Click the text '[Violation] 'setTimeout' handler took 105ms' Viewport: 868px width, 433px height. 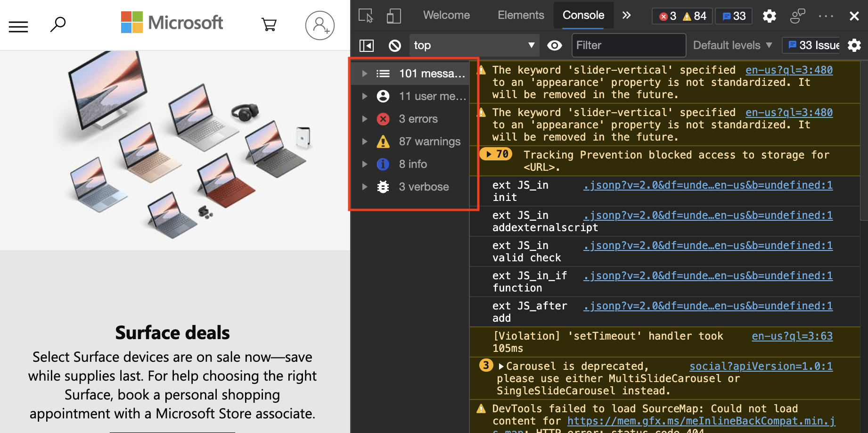(x=608, y=342)
